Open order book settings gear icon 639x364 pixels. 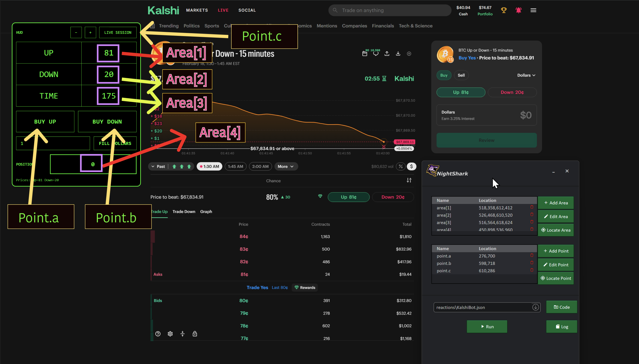coord(170,334)
